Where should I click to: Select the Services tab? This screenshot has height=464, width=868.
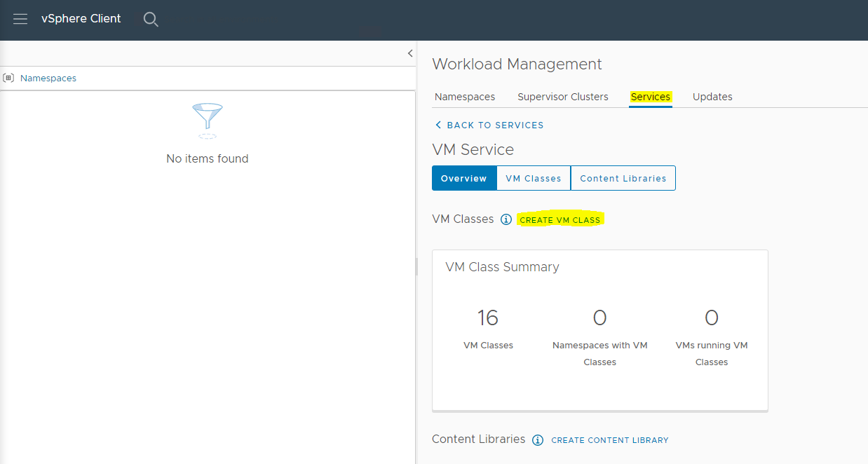point(651,97)
